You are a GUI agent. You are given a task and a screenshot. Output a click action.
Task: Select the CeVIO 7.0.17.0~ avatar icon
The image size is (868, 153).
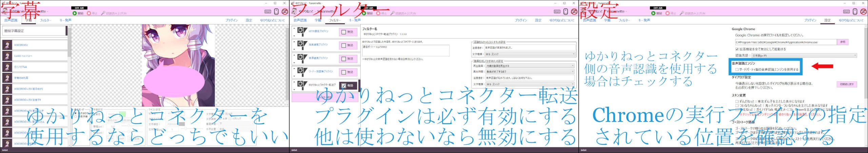(x=7, y=56)
